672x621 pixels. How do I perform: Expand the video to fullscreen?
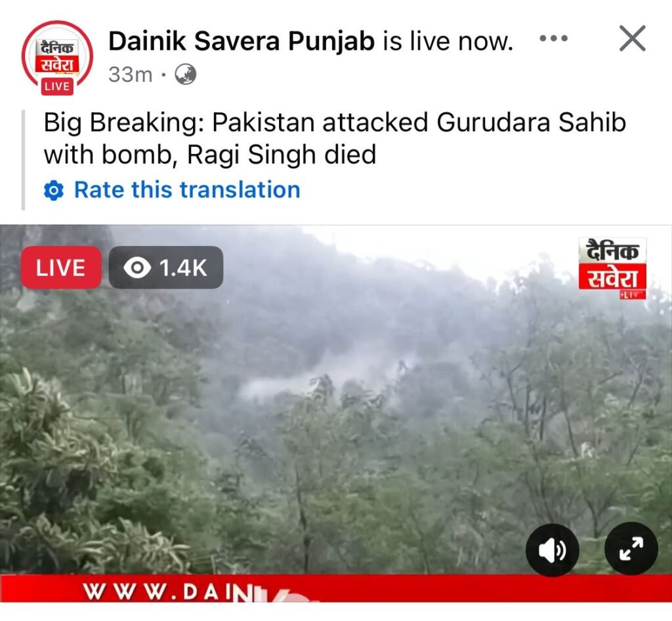pos(631,549)
